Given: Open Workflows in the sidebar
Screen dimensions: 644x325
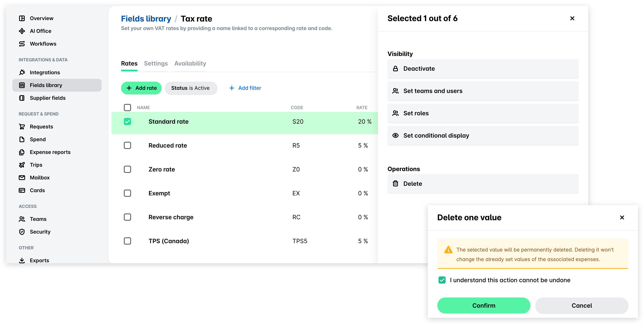Looking at the screenshot, I should tap(57, 44).
